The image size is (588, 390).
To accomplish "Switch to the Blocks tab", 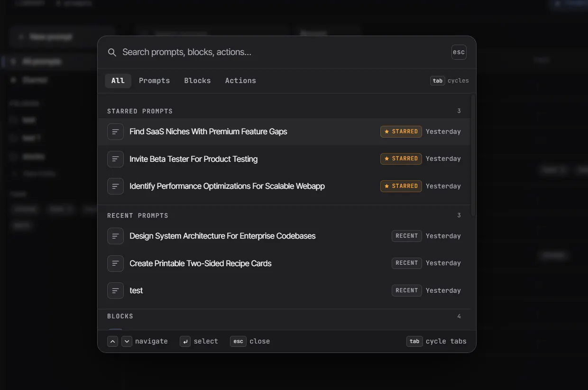I will (x=197, y=81).
